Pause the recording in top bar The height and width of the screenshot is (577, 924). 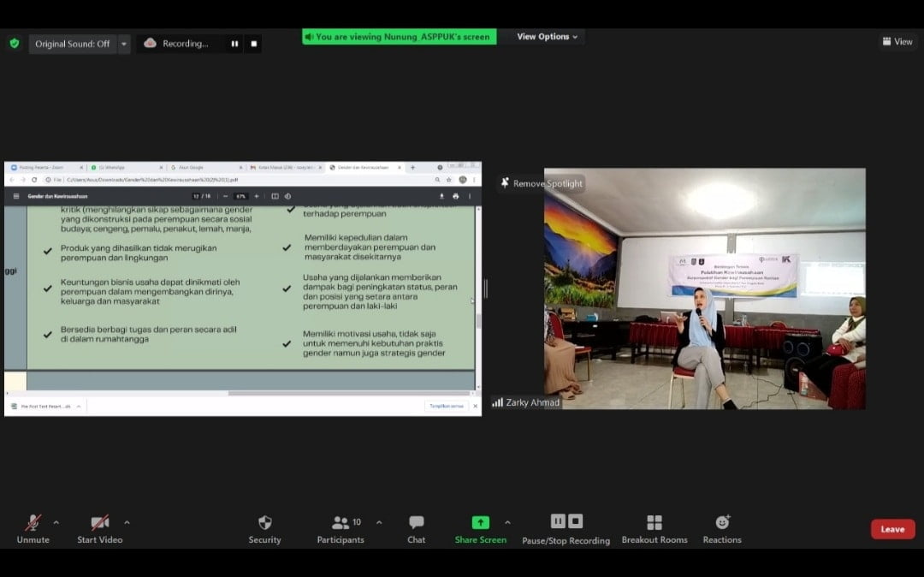(x=234, y=44)
